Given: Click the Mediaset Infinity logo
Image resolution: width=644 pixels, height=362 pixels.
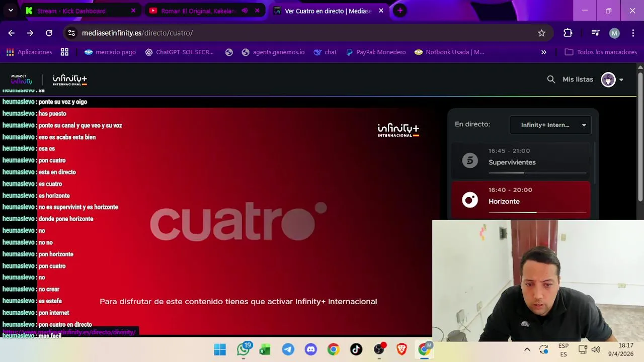Looking at the screenshot, I should point(21,79).
